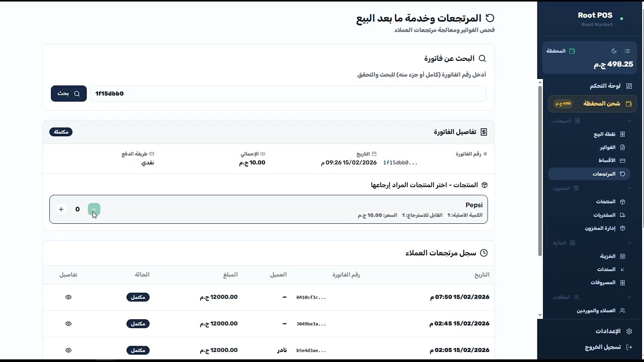Viewport: 644px width, 362px height.
Task: Click the التاريخ column header
Action: coord(482,275)
